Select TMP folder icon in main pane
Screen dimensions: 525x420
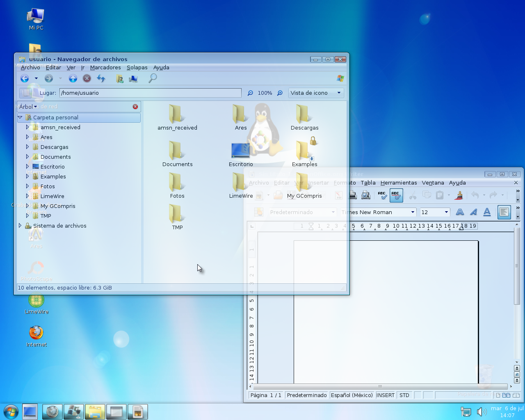pos(177,213)
